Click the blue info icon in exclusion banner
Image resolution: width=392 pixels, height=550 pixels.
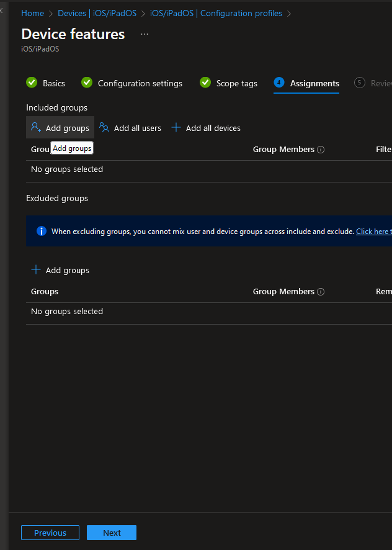42,231
